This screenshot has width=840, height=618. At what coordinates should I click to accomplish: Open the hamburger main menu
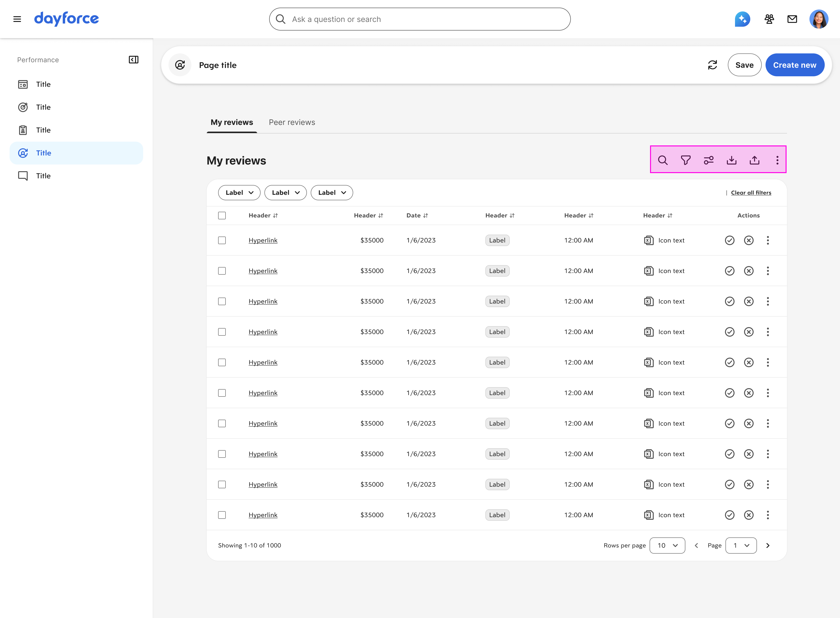(x=17, y=19)
